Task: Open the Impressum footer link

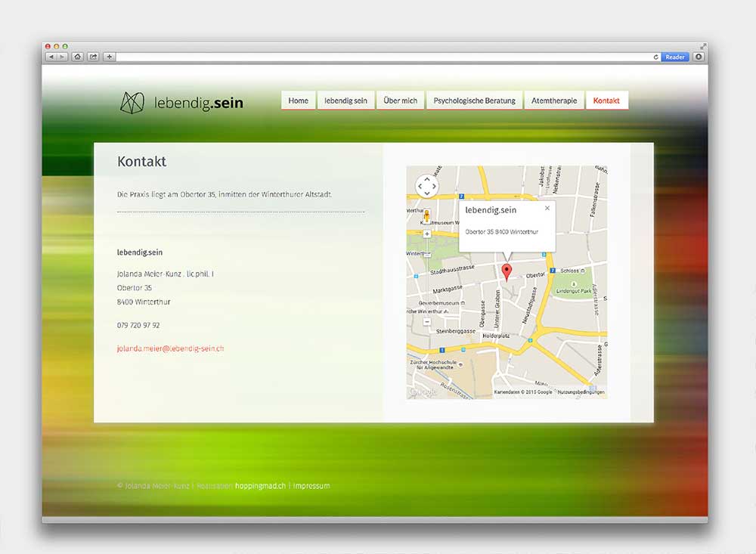Action: [x=311, y=485]
